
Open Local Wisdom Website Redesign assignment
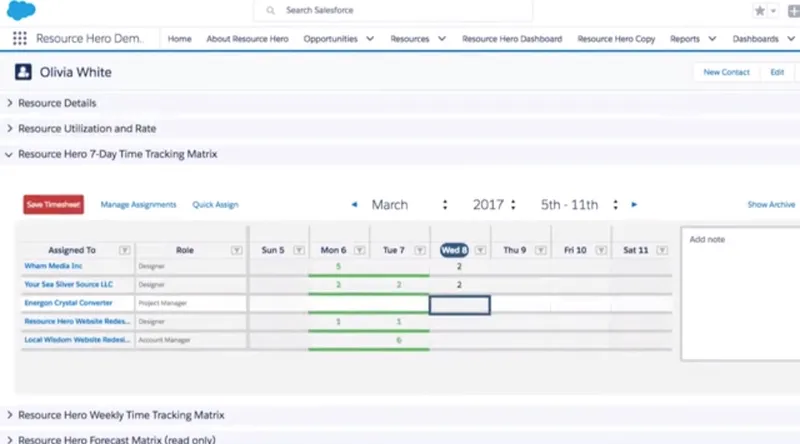[77, 340]
